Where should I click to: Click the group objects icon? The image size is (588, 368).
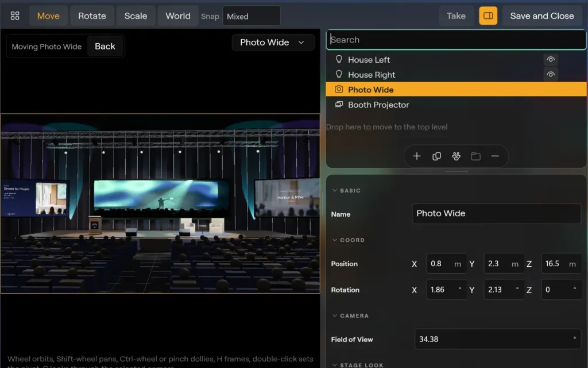tap(456, 156)
